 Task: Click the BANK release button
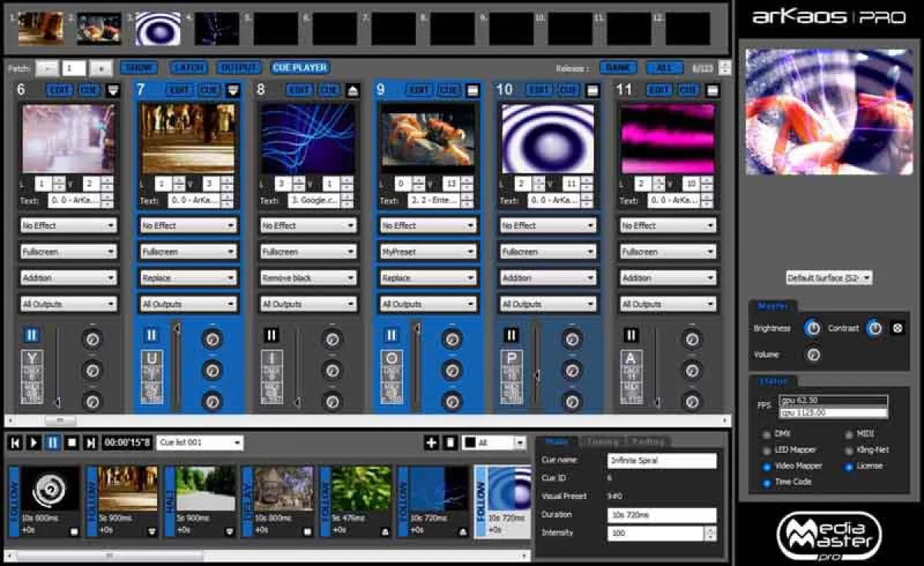[619, 67]
